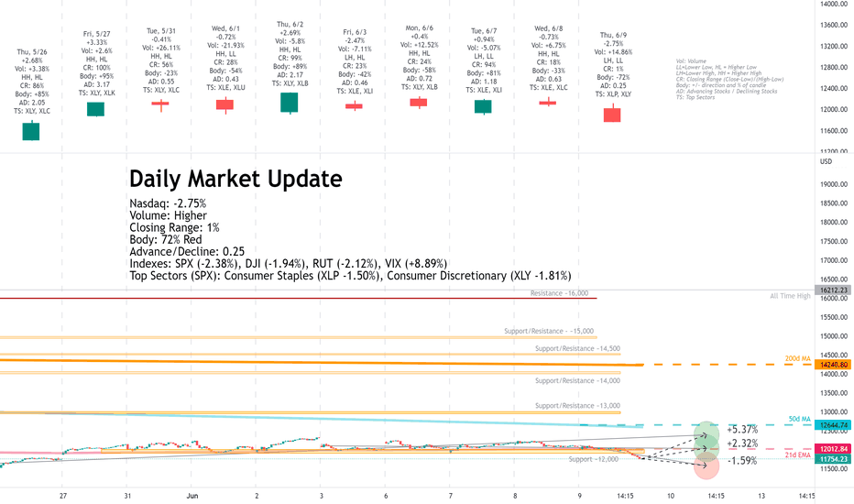Select the red Thu 6/9 candle

click(x=612, y=114)
